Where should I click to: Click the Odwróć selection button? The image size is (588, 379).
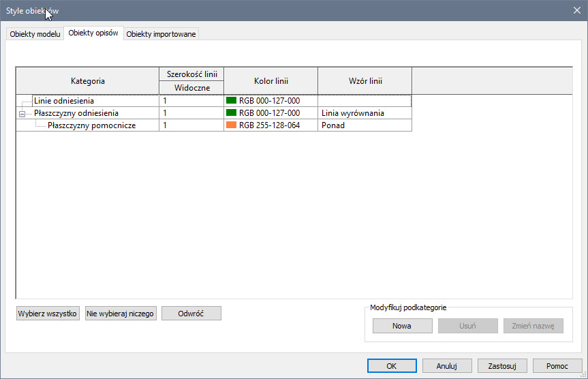(191, 314)
